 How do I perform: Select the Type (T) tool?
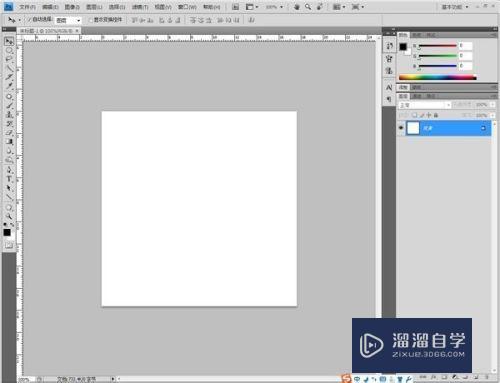(x=9, y=179)
